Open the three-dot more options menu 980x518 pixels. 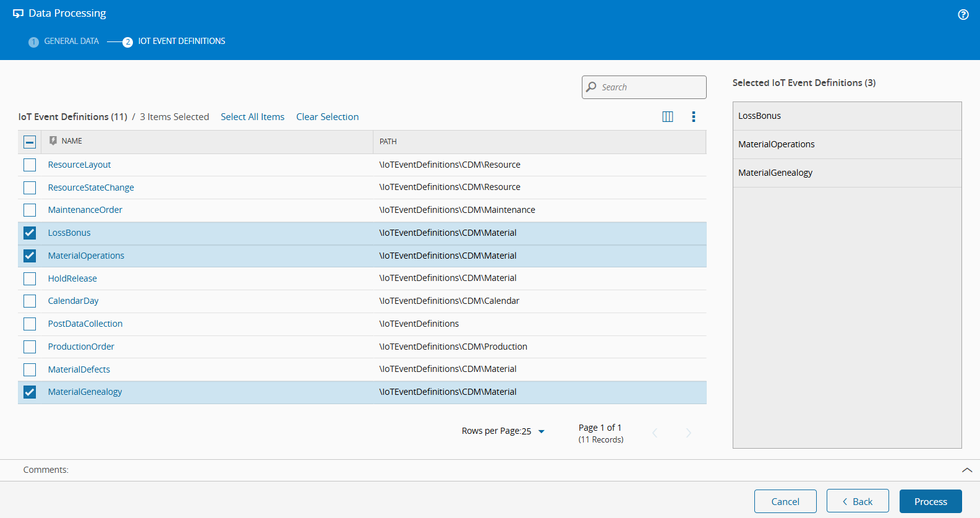coord(693,117)
